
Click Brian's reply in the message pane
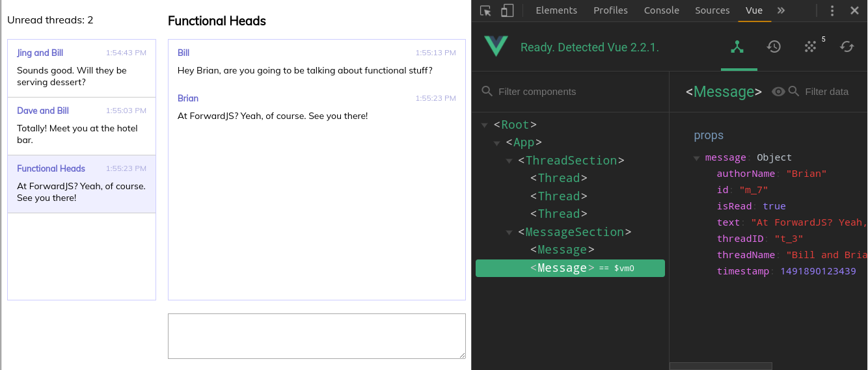(273, 116)
